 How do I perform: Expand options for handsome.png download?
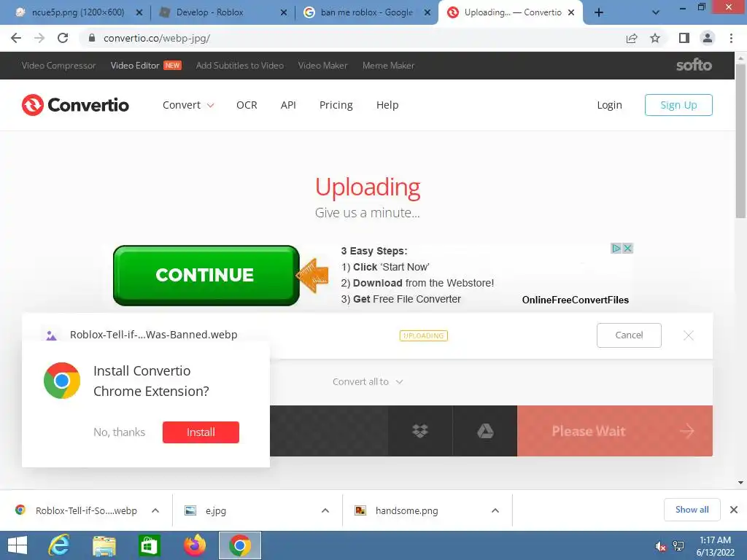point(495,510)
